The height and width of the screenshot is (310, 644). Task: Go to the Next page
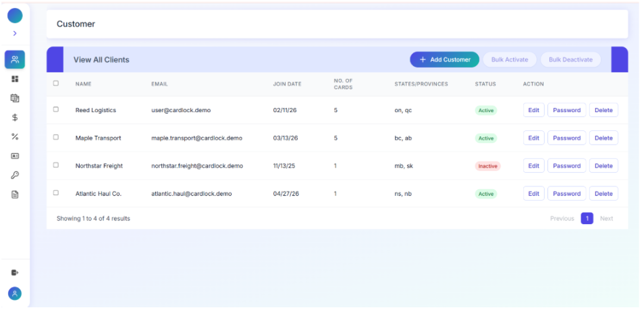[606, 219]
